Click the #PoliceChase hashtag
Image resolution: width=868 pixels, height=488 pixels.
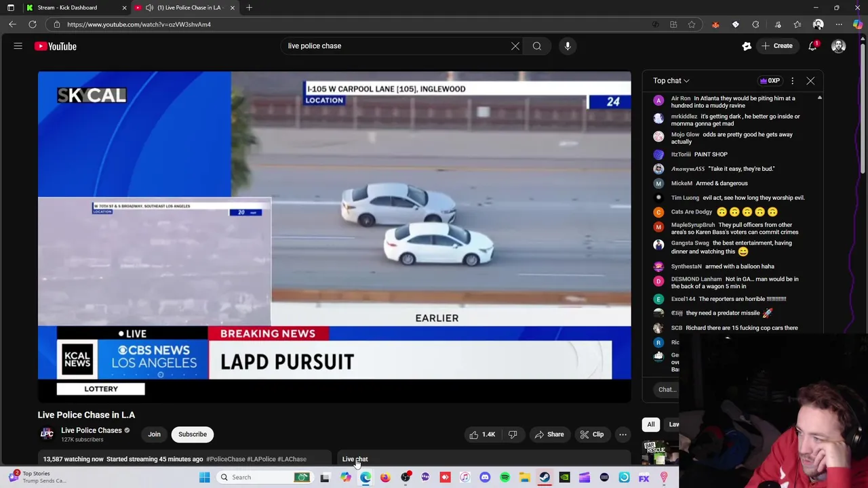tap(225, 459)
